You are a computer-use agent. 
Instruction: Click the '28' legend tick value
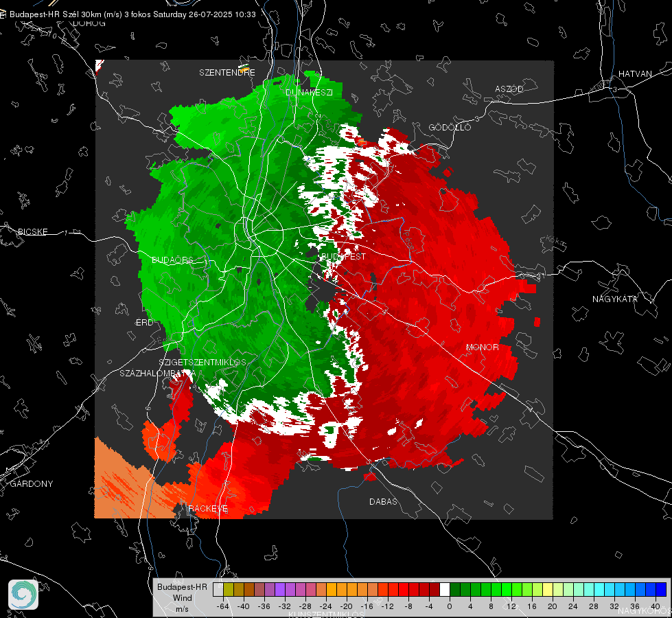594,606
